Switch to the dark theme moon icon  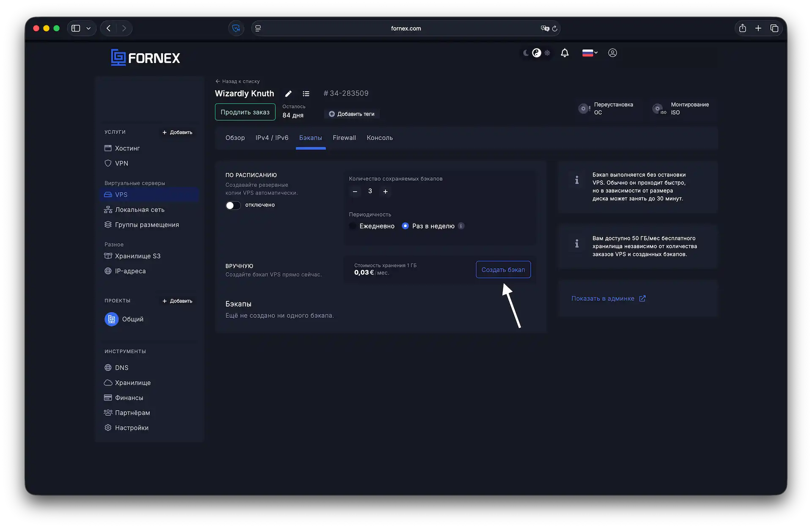(526, 53)
